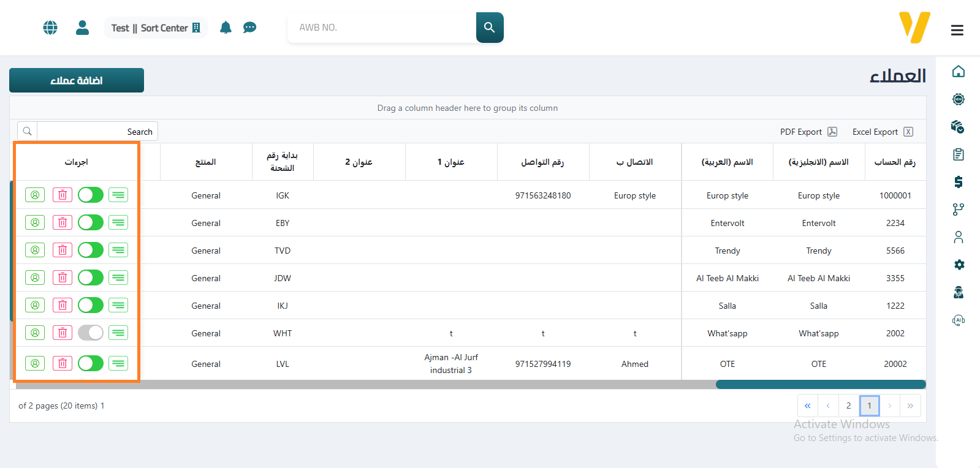This screenshot has width=980, height=468.
Task: Open the notifications bell
Action: [x=226, y=28]
